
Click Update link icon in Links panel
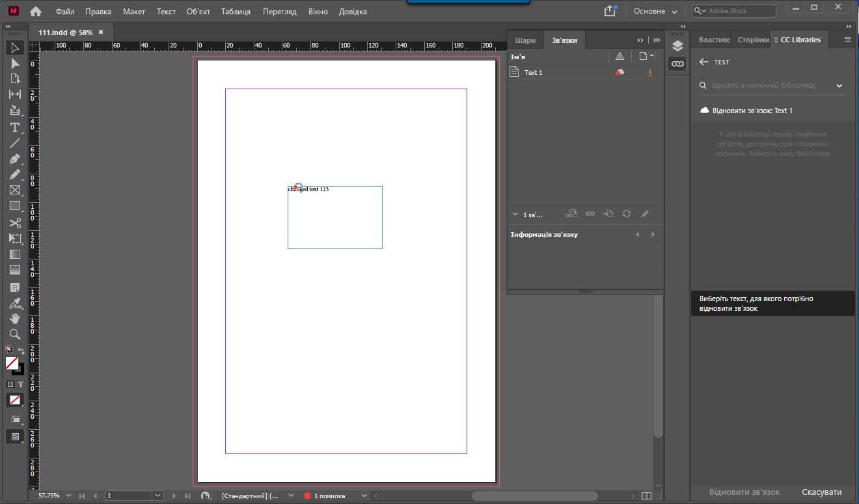[626, 213]
